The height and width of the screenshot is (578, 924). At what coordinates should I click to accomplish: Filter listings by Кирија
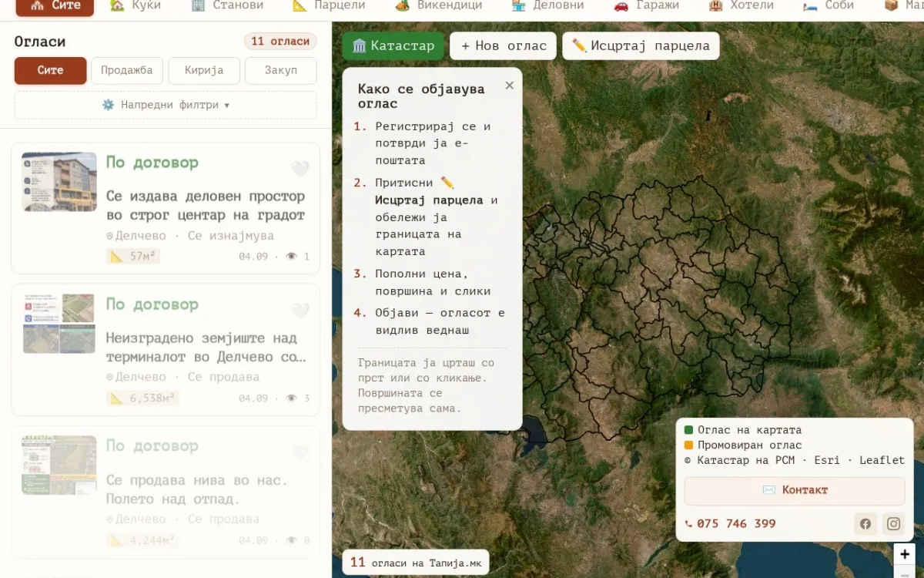tap(204, 70)
